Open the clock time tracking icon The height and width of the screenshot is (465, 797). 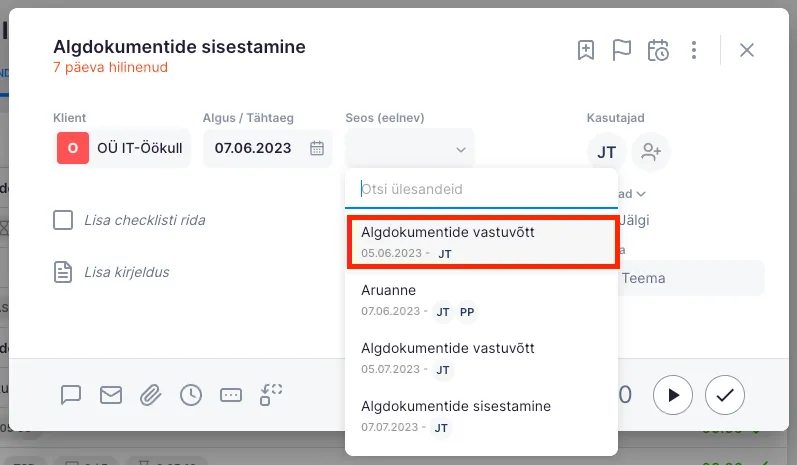191,395
